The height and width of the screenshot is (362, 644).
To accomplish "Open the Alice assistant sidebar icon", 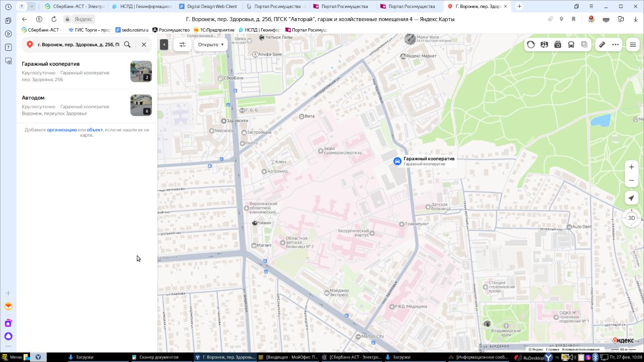I will [x=8, y=336].
